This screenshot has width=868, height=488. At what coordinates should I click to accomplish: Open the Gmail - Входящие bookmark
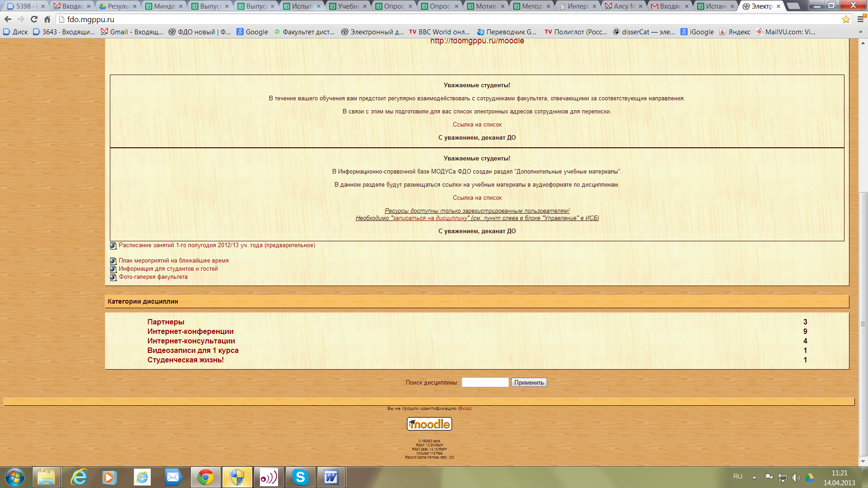132,32
